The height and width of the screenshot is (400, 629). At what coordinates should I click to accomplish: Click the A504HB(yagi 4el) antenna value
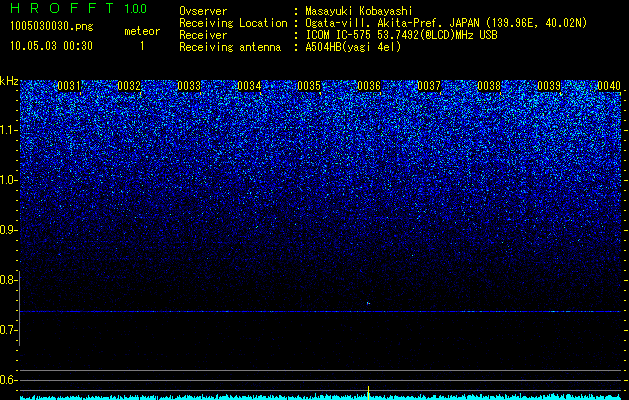point(353,47)
